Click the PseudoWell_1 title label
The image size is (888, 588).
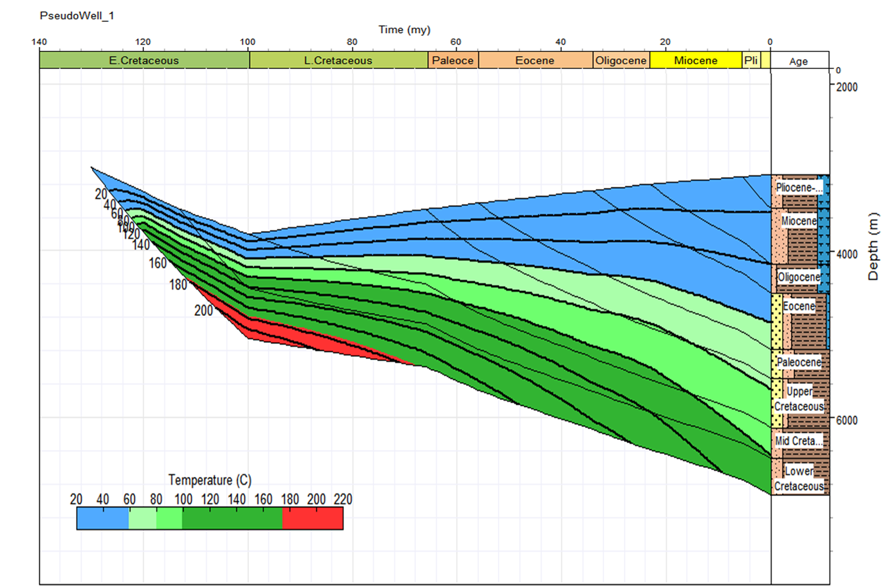[77, 16]
